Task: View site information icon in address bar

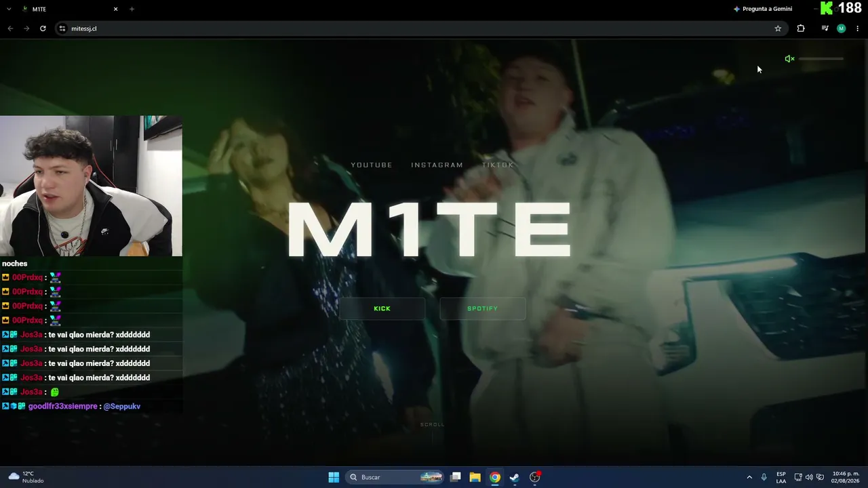Action: tap(62, 28)
